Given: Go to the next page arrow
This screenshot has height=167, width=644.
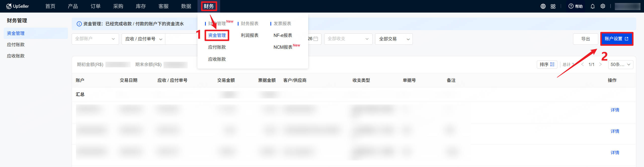Looking at the screenshot, I should click(x=600, y=65).
